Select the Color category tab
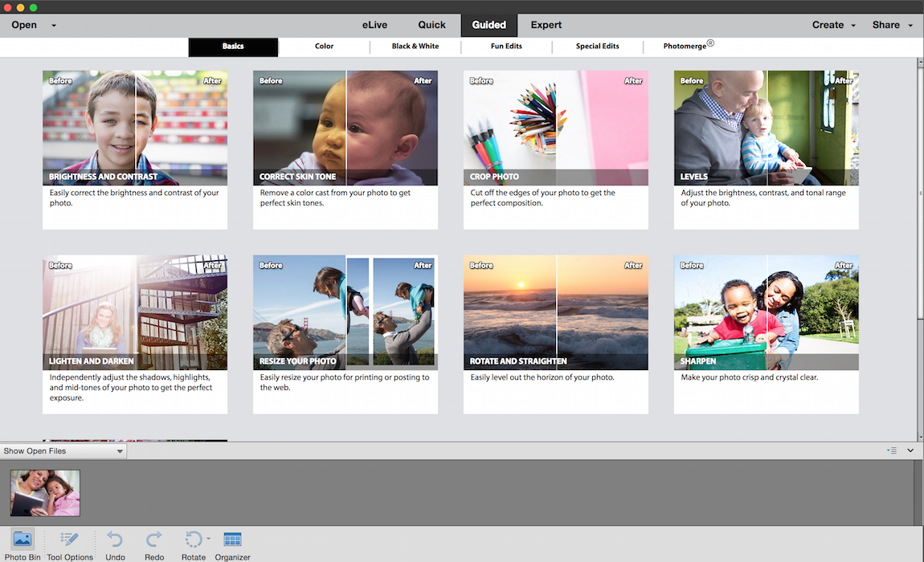924x562 pixels. (x=324, y=46)
